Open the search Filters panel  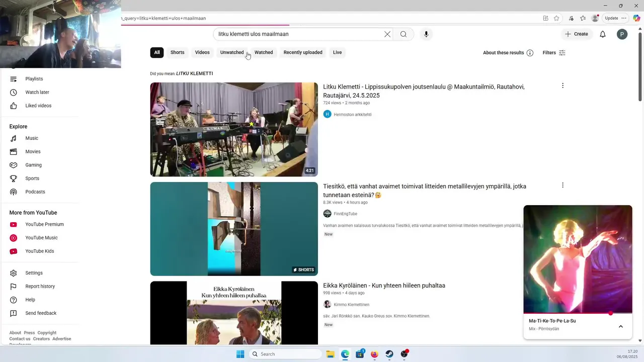click(x=554, y=53)
